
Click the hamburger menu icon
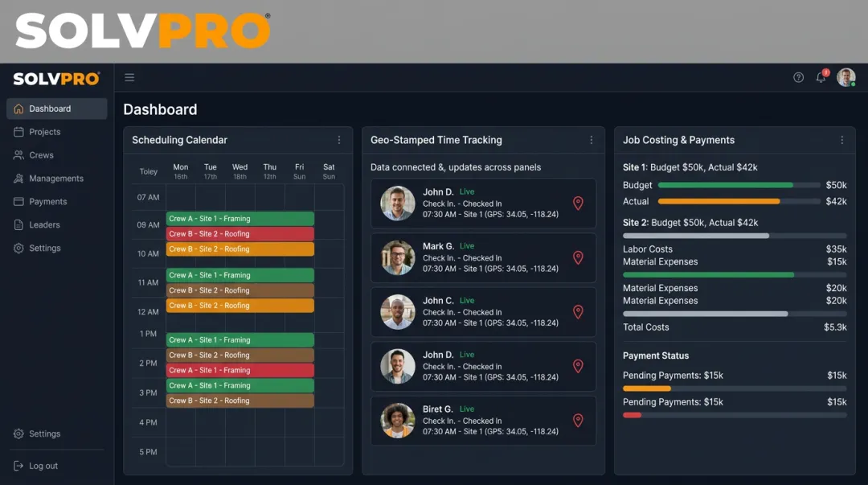[129, 77]
